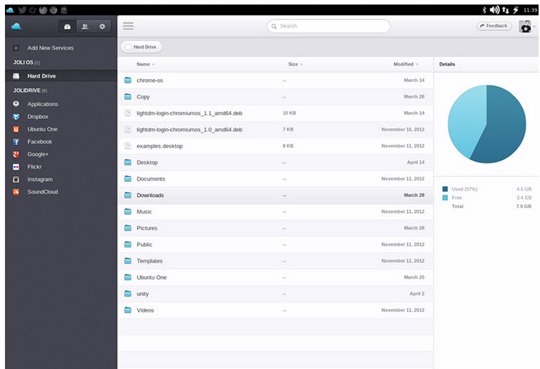540x369 pixels.
Task: Click the Jolicloud cloud icon in the top system bar
Action: 10,10
